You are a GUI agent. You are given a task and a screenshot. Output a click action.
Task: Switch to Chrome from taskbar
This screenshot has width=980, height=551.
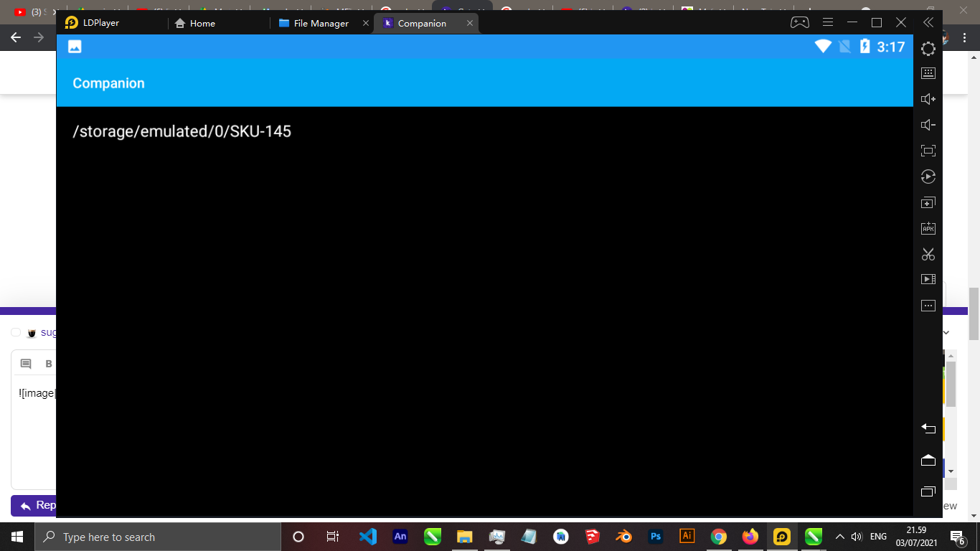[718, 537]
